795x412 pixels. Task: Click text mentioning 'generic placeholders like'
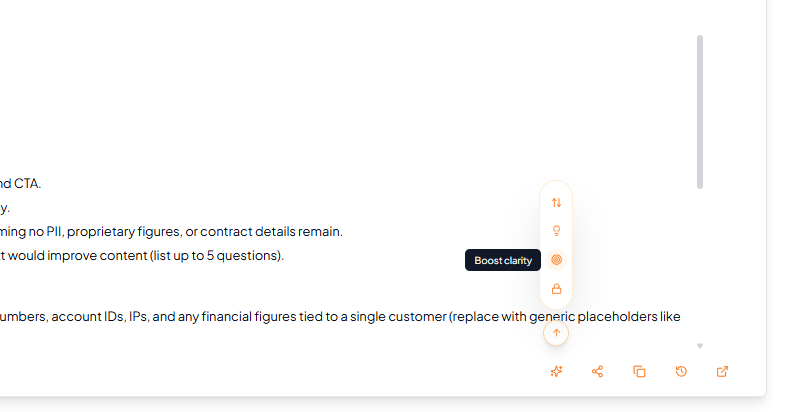620,317
